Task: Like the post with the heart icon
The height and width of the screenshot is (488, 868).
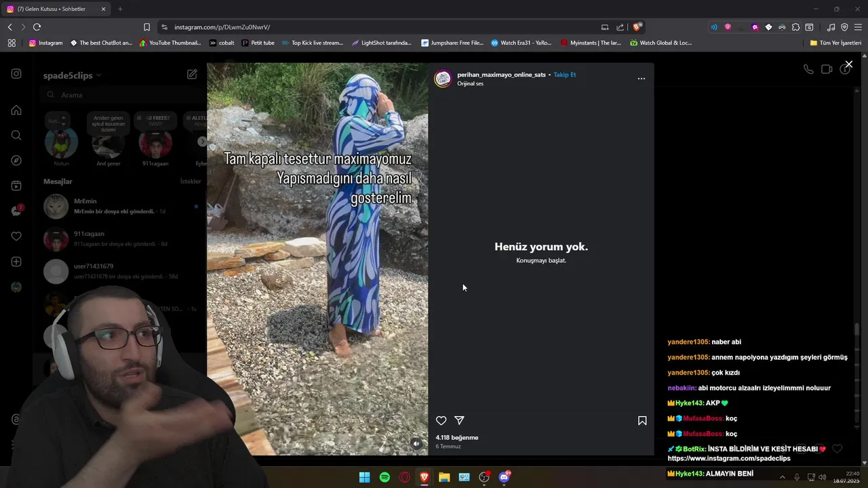Action: [x=441, y=420]
